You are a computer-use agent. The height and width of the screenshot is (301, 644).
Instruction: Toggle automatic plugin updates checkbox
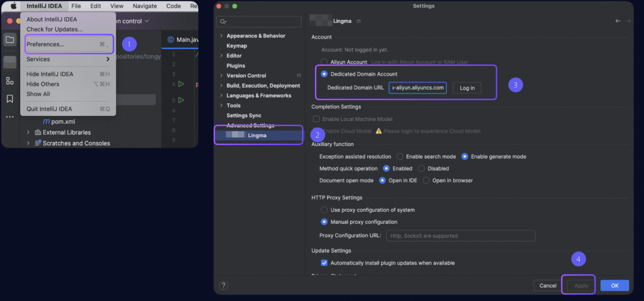(x=324, y=263)
